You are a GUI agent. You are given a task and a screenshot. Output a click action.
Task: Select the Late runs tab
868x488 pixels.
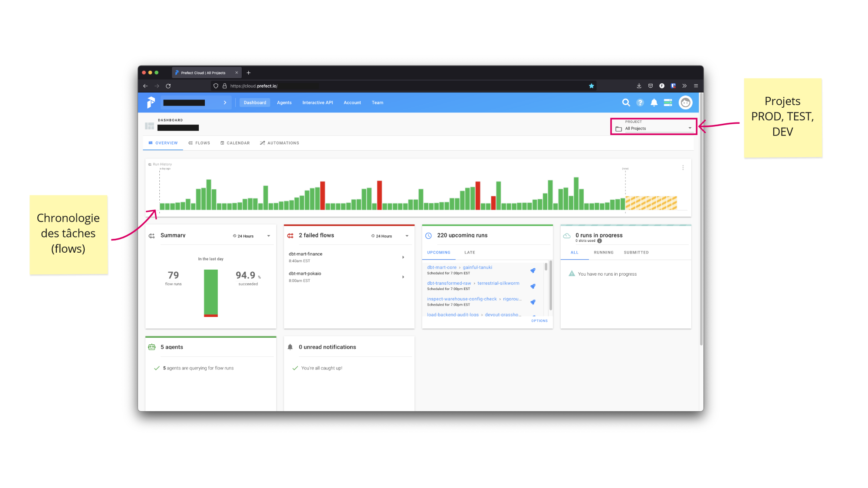tap(470, 252)
